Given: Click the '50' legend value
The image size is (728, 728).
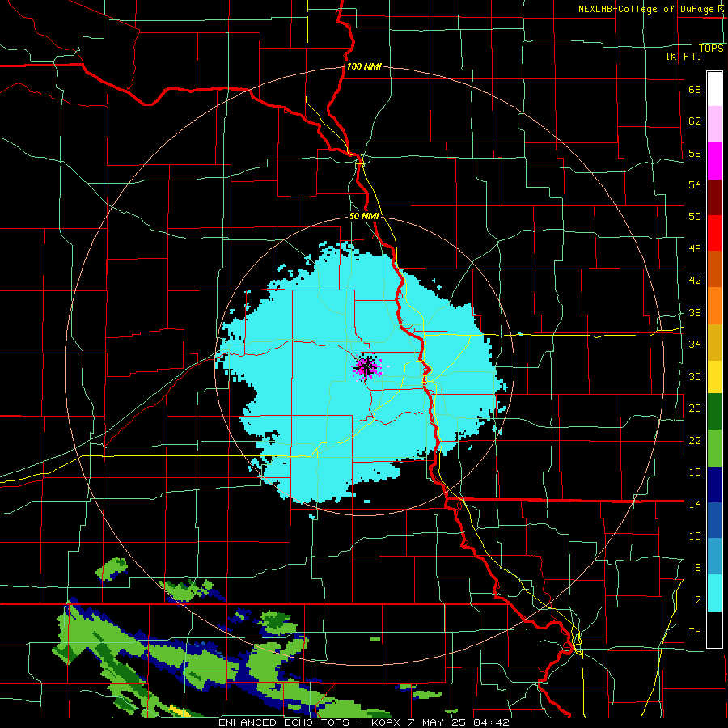Looking at the screenshot, I should (695, 216).
